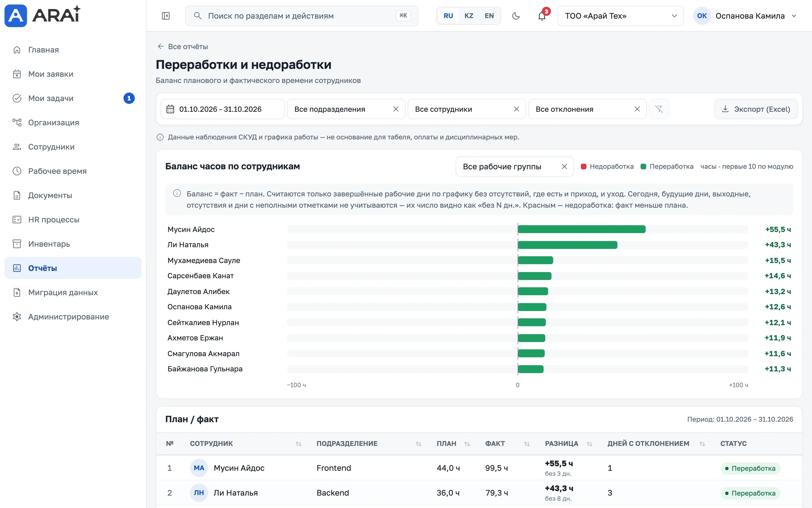Open Мусин Айдос table row
This screenshot has height=508, width=812.
point(479,468)
